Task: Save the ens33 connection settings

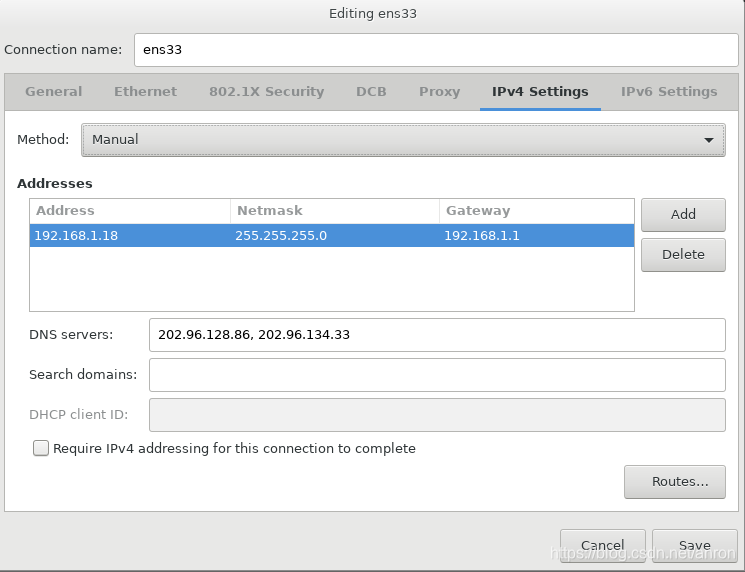Action: coord(695,545)
